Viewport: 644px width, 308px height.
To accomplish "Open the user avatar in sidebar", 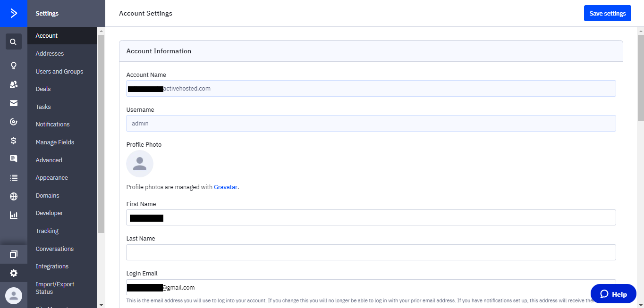I will point(14,296).
